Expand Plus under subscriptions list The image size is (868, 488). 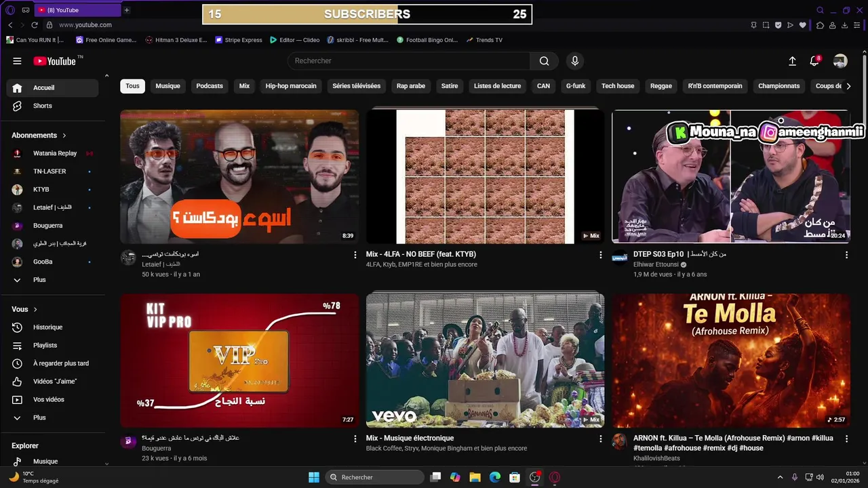click(39, 280)
